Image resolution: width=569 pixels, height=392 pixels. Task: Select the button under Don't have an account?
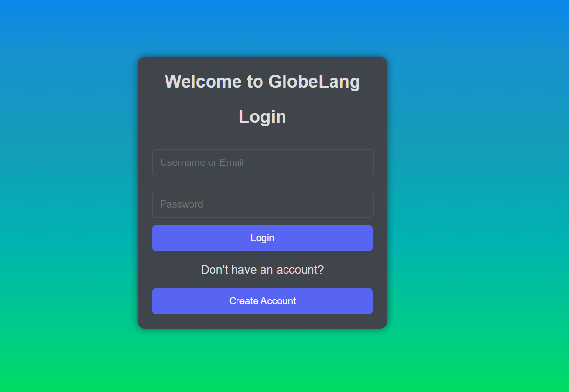point(262,301)
